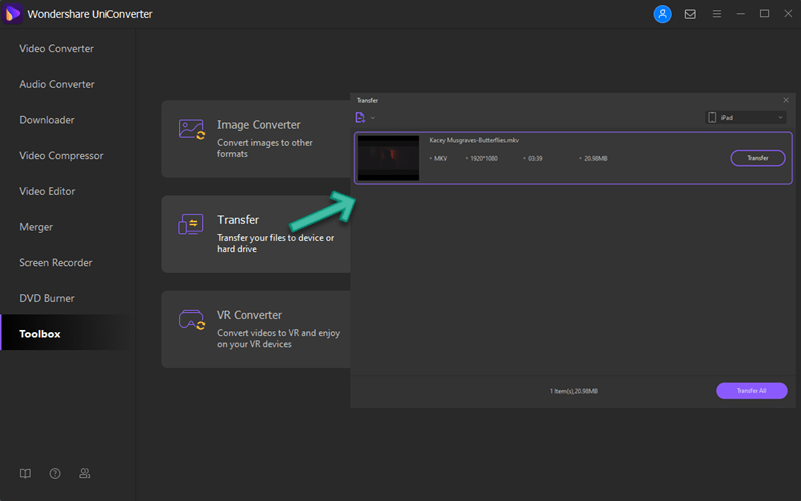Open Video Converter section

57,49
